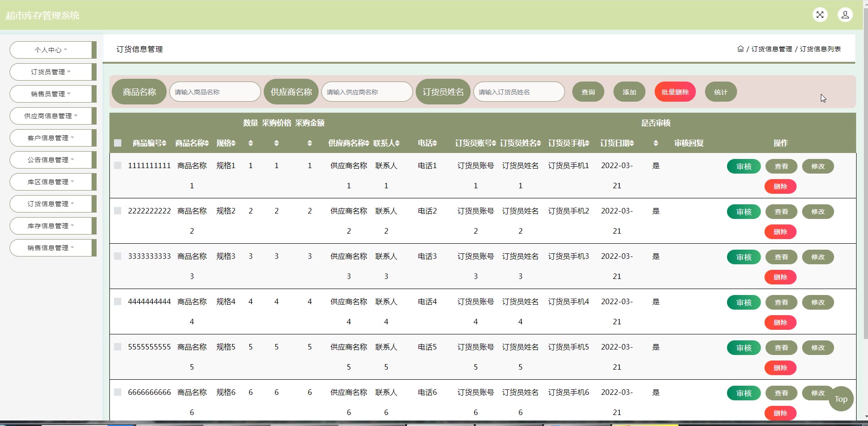Expand the 供应商信息管理 menu
The image size is (868, 426).
(x=50, y=116)
